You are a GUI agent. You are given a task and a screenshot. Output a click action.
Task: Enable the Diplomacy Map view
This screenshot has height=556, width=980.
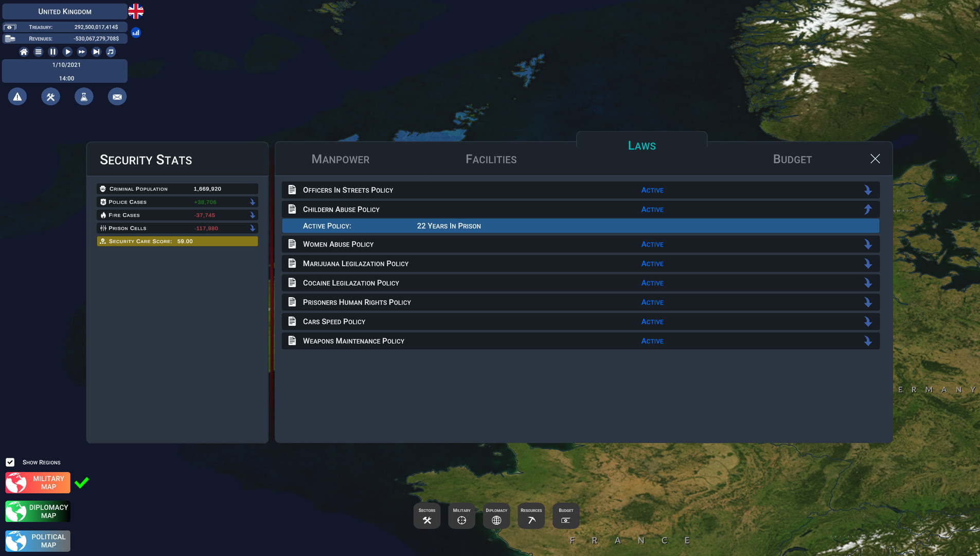pyautogui.click(x=38, y=511)
